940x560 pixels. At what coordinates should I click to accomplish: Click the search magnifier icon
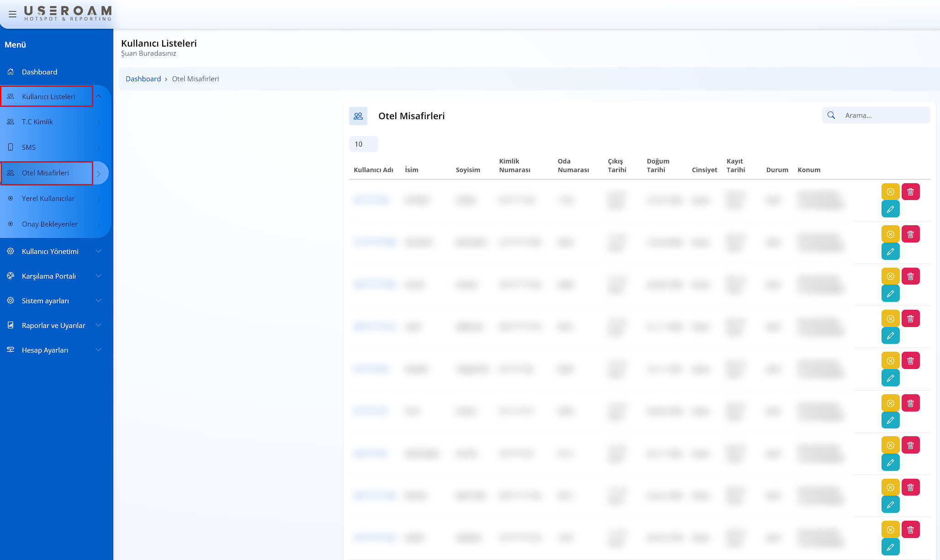[831, 116]
